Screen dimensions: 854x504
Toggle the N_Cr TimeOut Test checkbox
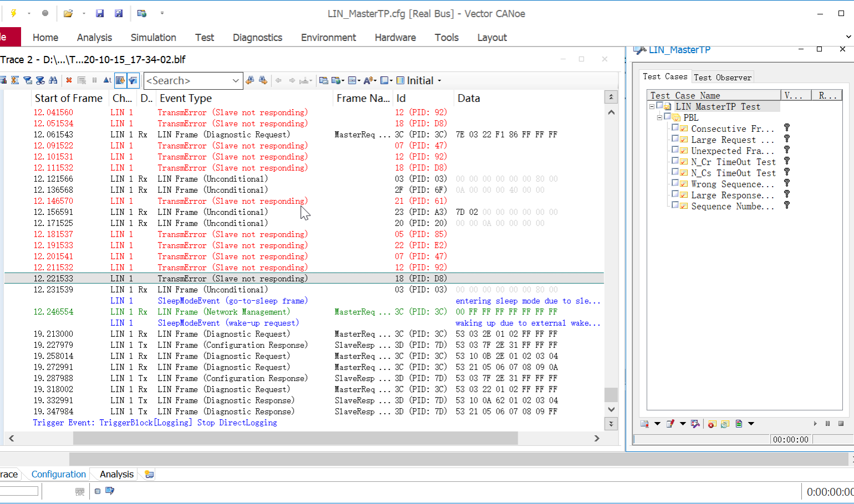(x=675, y=161)
